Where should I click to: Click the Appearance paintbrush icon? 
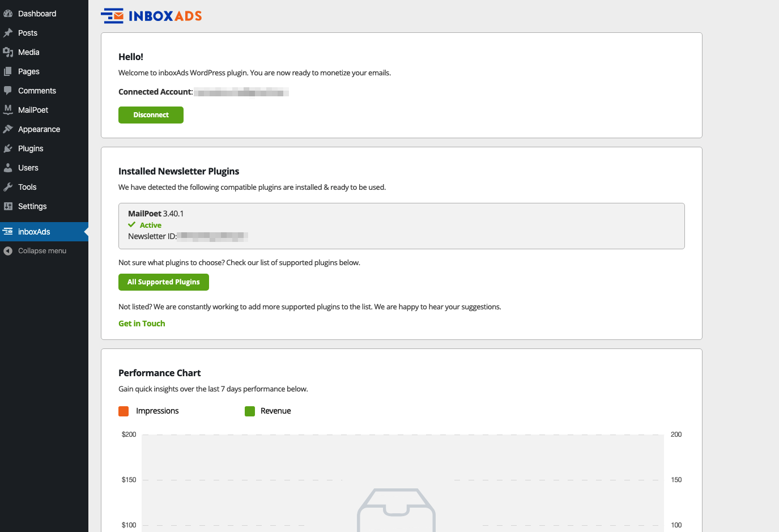[8, 129]
